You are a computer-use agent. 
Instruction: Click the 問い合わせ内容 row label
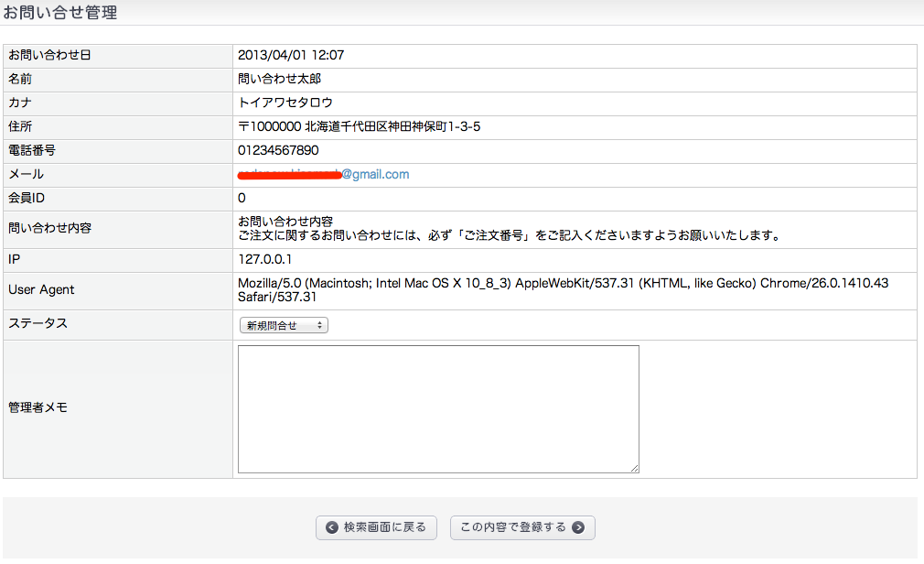click(49, 228)
